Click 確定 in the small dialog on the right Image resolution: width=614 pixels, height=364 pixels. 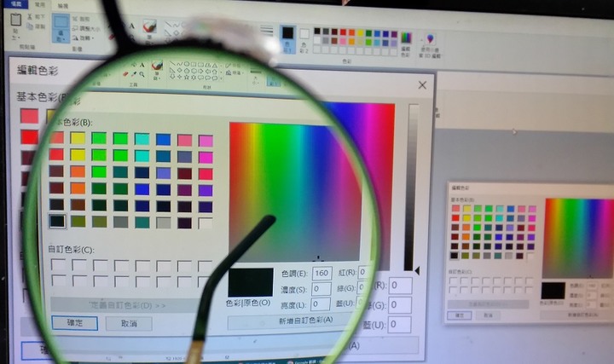pyautogui.click(x=460, y=315)
